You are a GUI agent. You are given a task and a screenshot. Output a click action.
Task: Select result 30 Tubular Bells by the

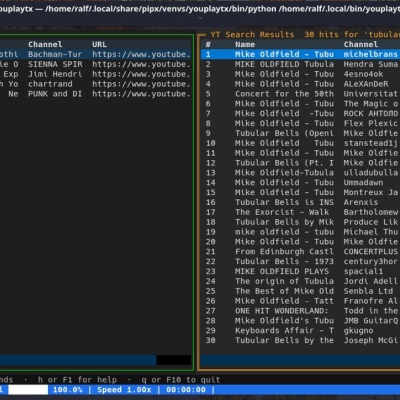point(300,340)
